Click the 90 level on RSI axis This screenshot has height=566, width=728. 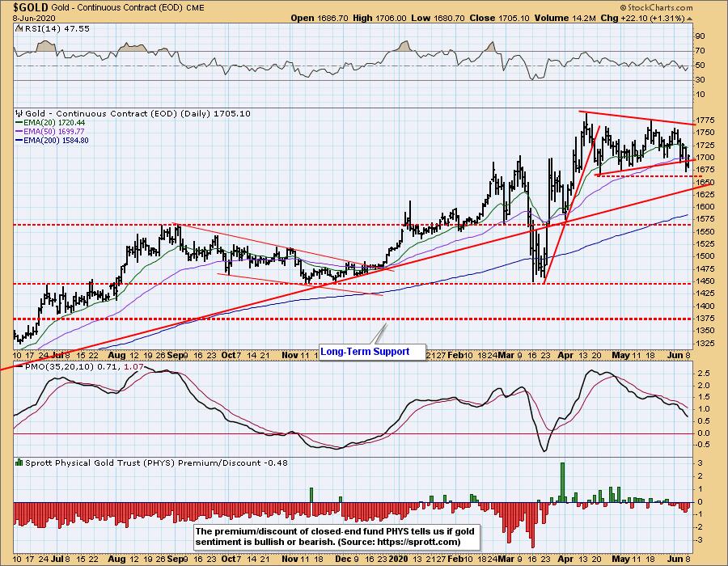700,36
